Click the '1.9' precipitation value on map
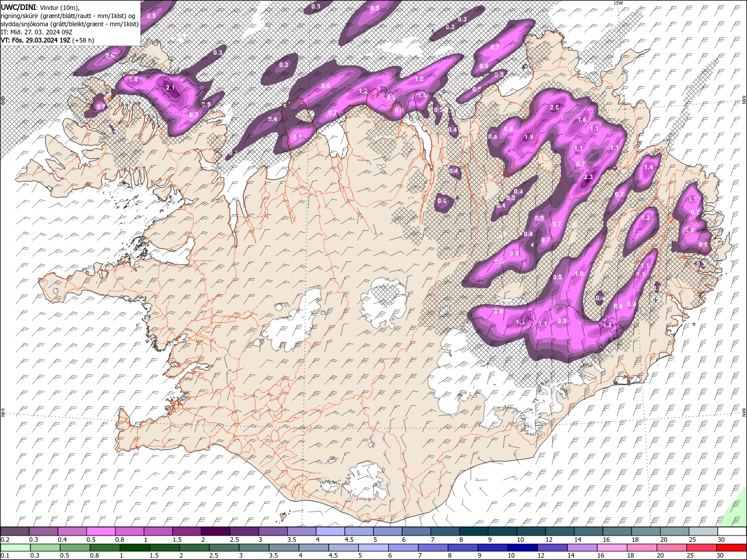 pyautogui.click(x=529, y=136)
